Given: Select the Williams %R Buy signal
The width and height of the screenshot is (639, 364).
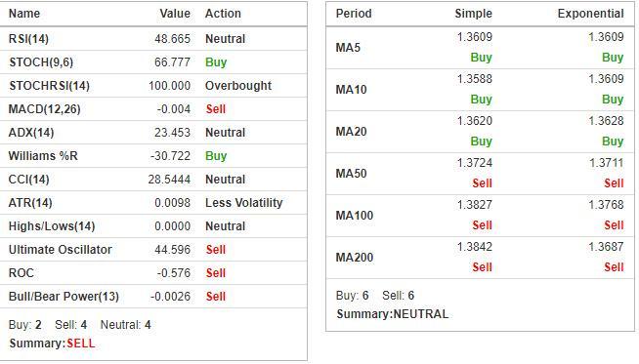Looking at the screenshot, I should coord(216,156).
